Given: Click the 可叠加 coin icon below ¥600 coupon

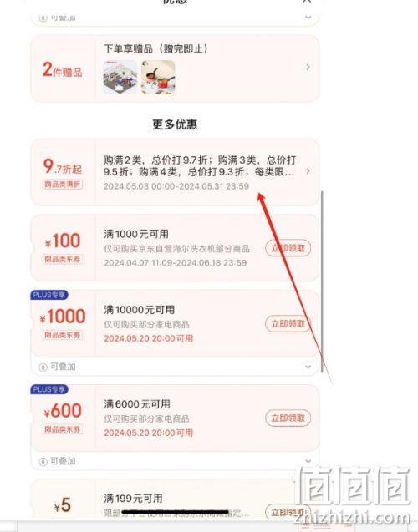Looking at the screenshot, I should point(43,461).
